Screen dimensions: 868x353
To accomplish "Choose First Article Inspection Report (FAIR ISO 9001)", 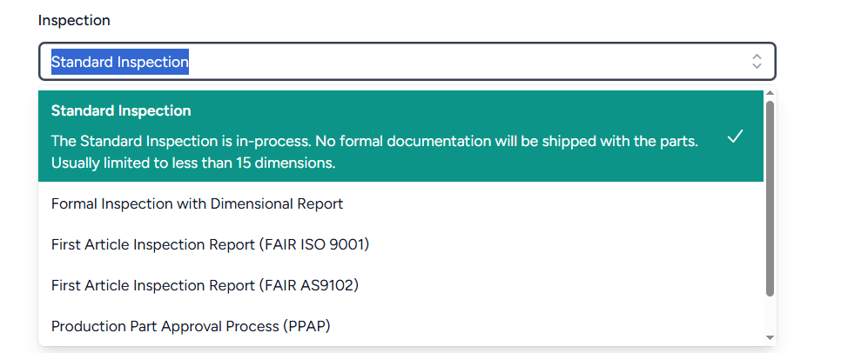I will click(210, 244).
